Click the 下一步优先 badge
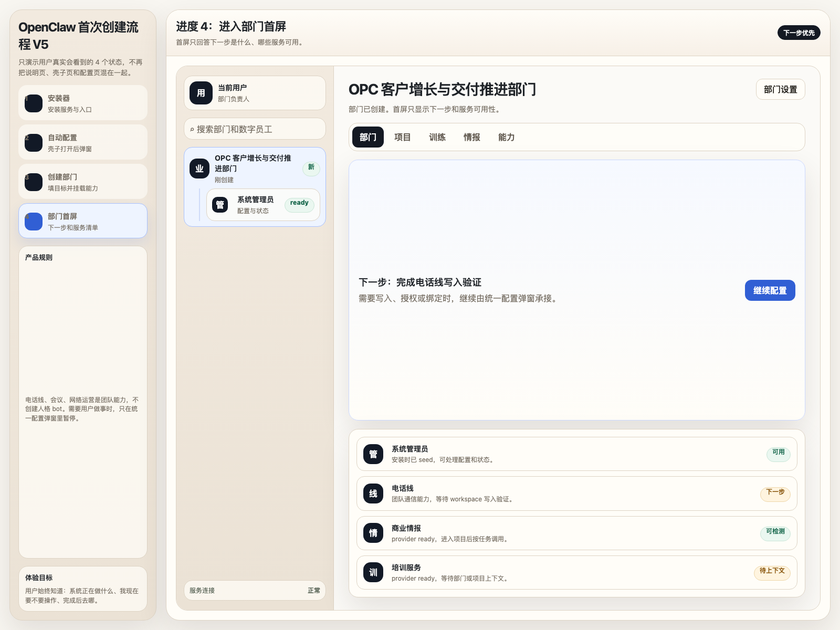 799,33
